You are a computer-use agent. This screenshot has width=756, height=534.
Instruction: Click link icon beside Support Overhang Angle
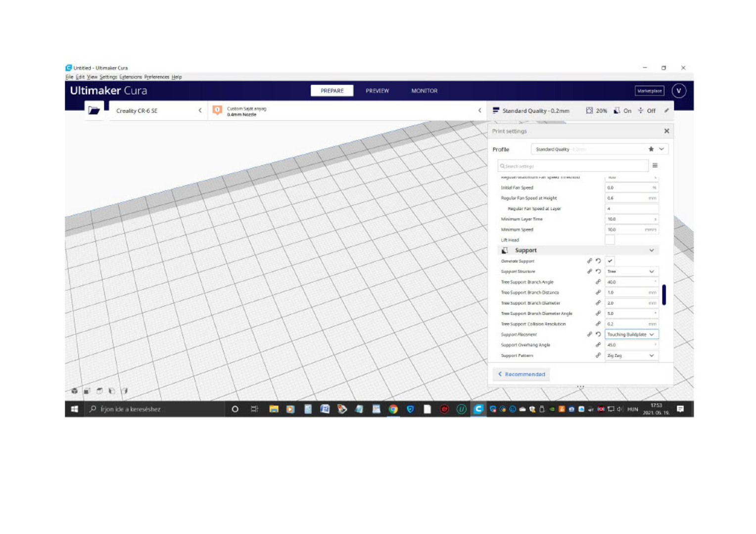pos(598,345)
